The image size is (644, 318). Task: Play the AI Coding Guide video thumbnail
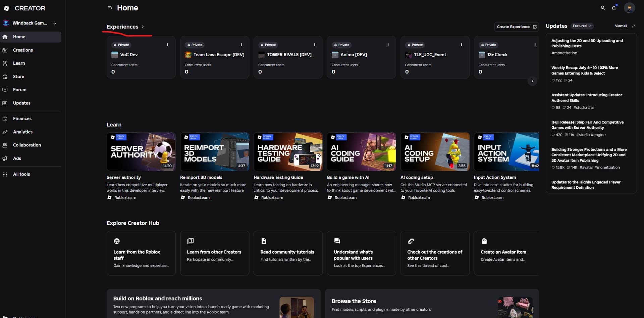[x=362, y=152]
